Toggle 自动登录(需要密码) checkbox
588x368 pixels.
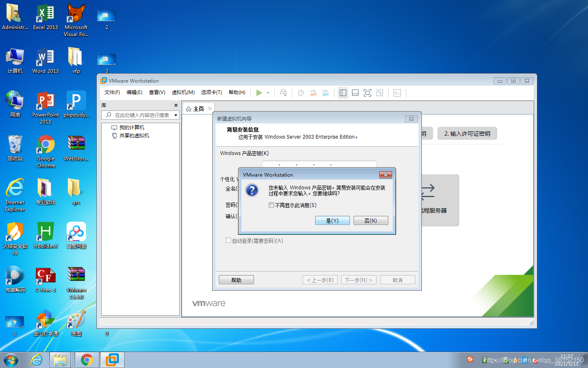click(228, 240)
